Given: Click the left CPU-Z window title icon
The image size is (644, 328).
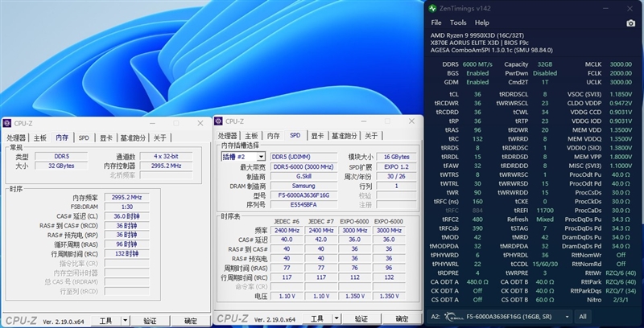Looking at the screenshot, I should [7, 124].
